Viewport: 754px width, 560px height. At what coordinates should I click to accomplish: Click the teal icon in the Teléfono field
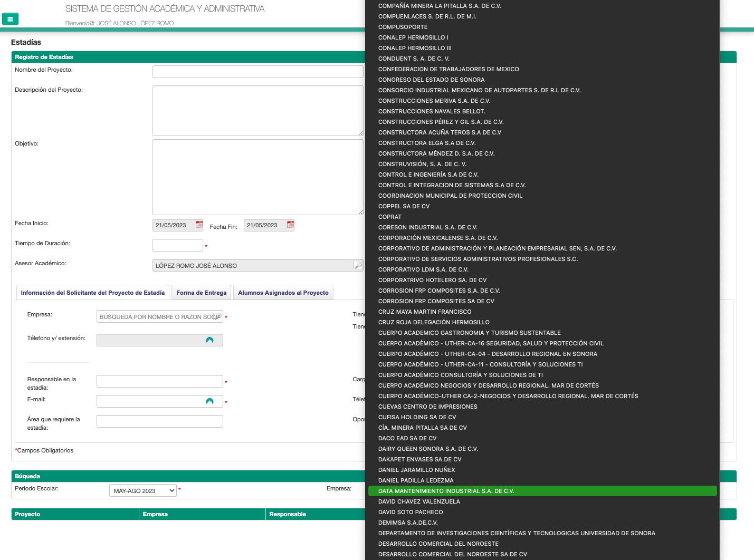click(x=209, y=340)
